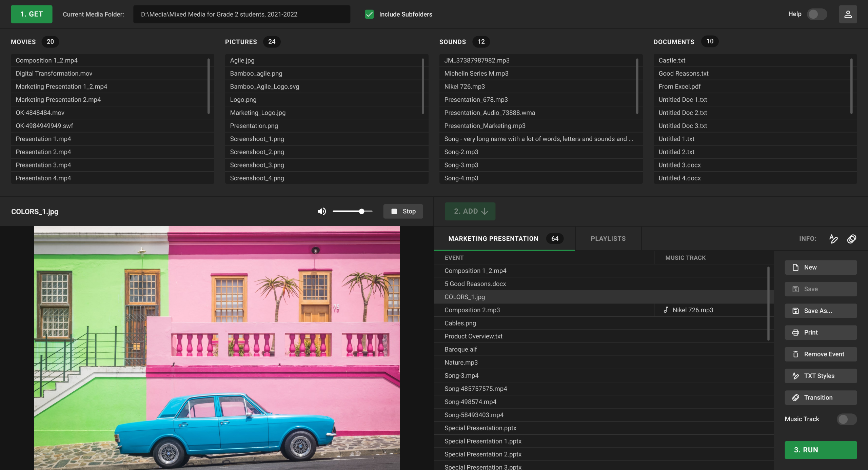868x470 pixels.
Task: Click the user account profile icon
Action: (x=848, y=14)
